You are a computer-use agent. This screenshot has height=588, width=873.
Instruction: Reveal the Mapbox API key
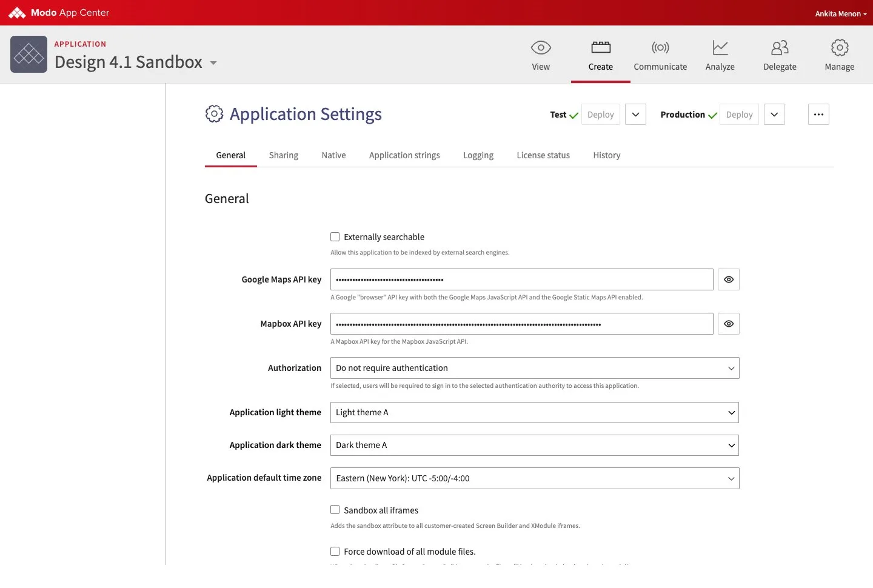729,324
